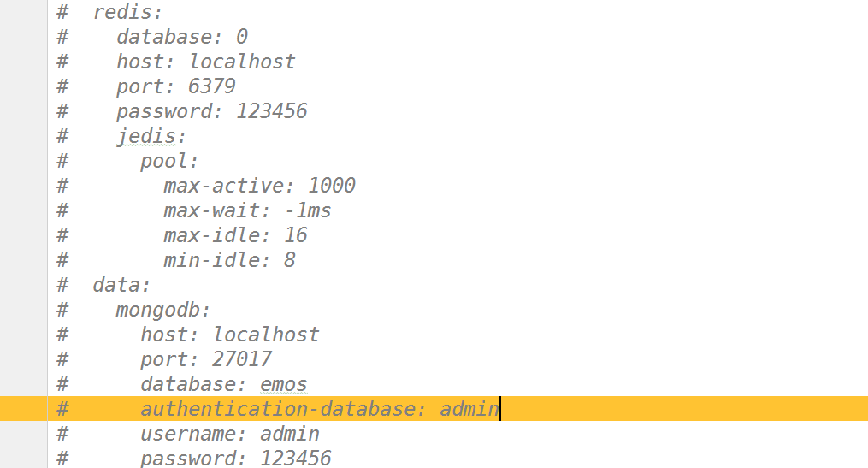Click "host: localhost" under the mongodb section
Image resolution: width=868 pixels, height=468 pixels.
(x=229, y=335)
